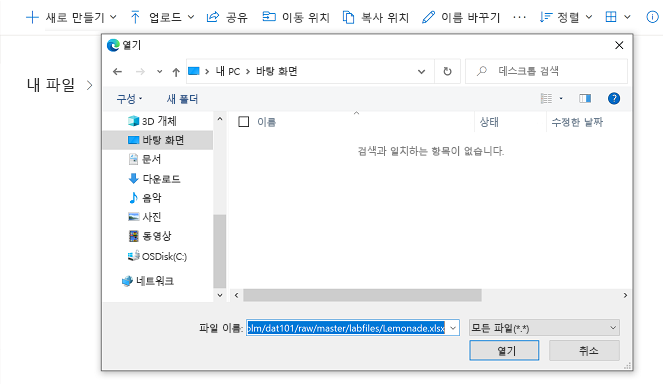Select 바탕 화면 in navigation tree
The width and height of the screenshot is (663, 384).
156,140
